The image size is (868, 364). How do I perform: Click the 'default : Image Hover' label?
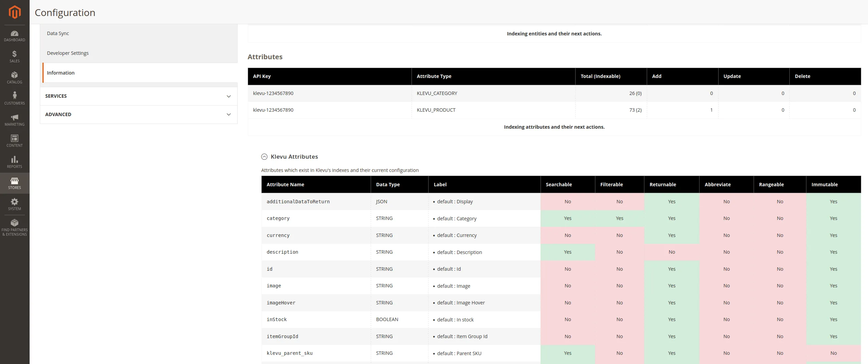point(461,303)
